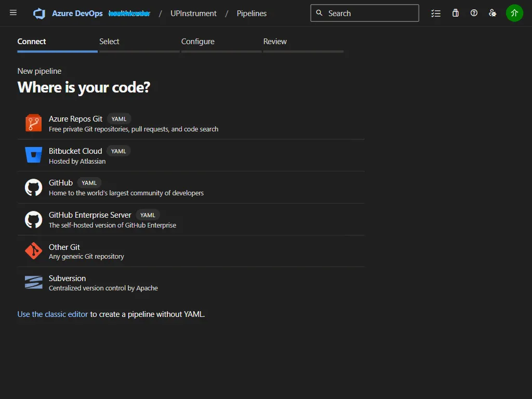This screenshot has width=532, height=399.
Task: Open the Help question mark icon
Action: click(474, 13)
